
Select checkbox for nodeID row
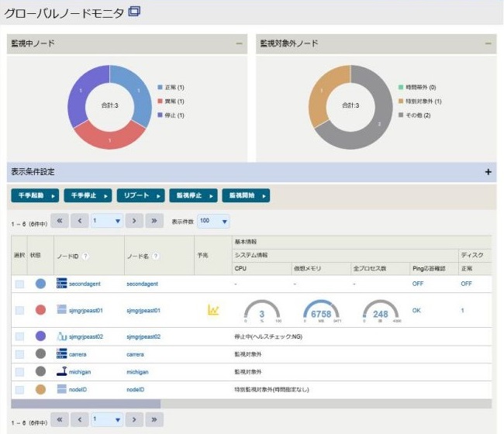[19, 389]
